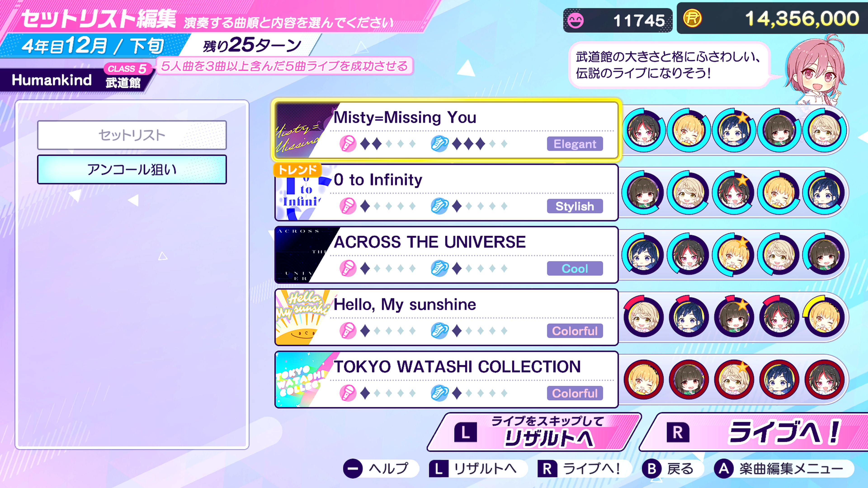Open the セットリスト tab
Screen dimensions: 868x488
[132, 135]
